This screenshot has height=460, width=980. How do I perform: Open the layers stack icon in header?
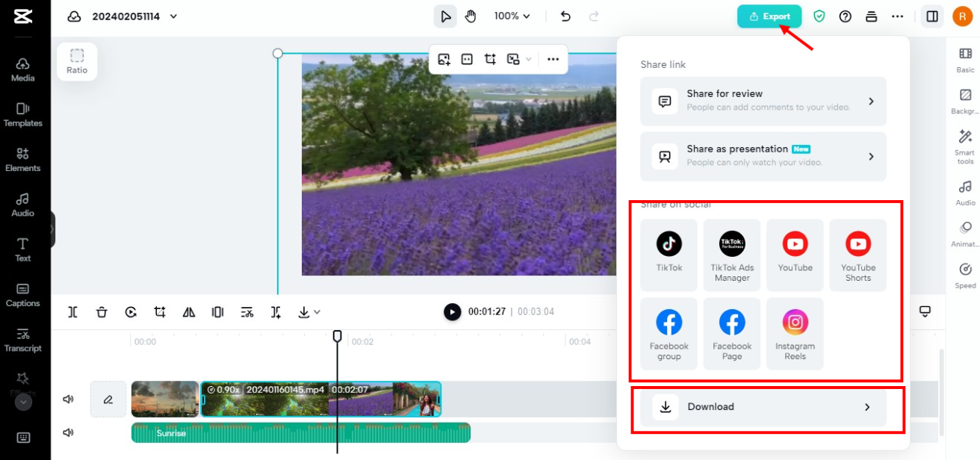click(871, 16)
